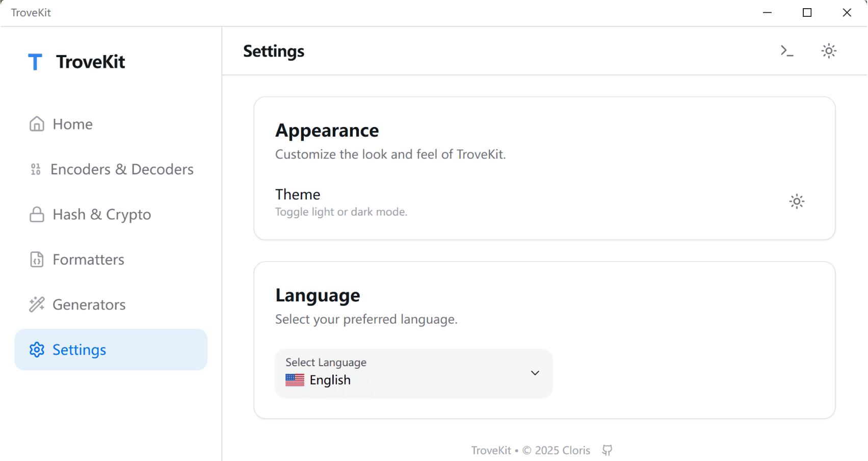Minimize the TroveKit window

point(767,13)
